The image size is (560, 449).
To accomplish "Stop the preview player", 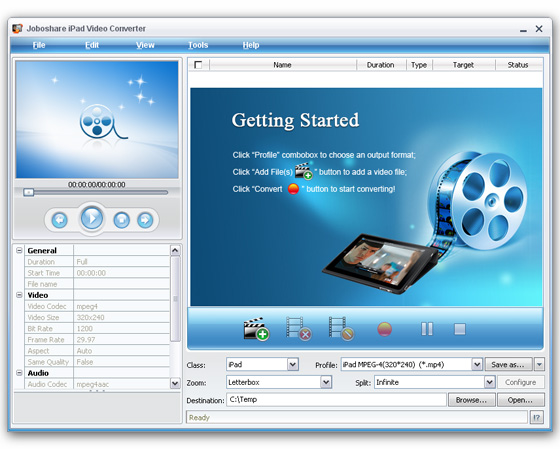I will (x=121, y=220).
